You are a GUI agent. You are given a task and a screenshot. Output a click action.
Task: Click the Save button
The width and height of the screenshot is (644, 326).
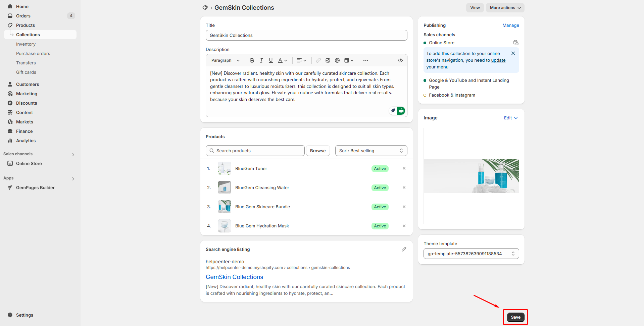[x=515, y=317]
